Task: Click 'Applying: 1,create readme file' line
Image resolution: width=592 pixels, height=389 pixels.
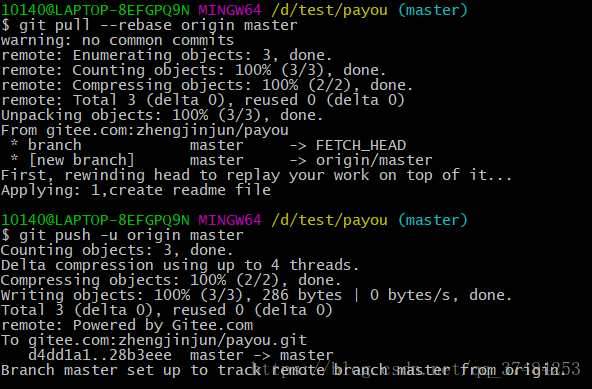Action: tap(136, 190)
